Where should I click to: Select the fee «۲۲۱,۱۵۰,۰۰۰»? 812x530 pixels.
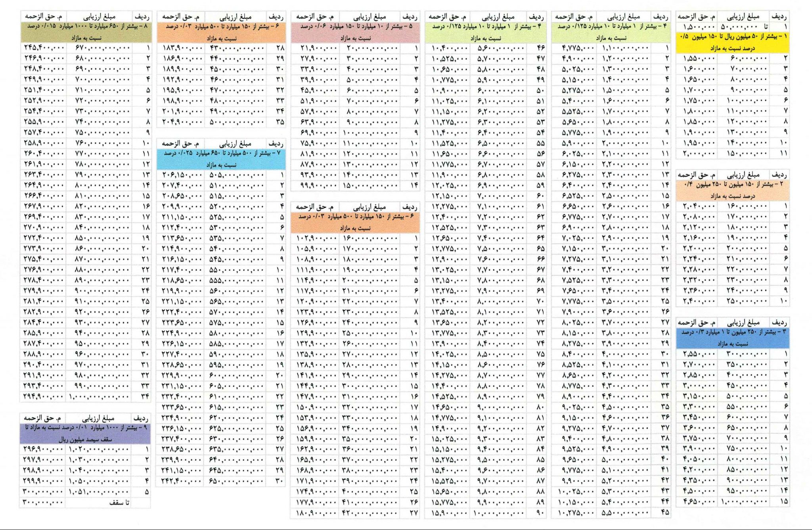(x=182, y=301)
